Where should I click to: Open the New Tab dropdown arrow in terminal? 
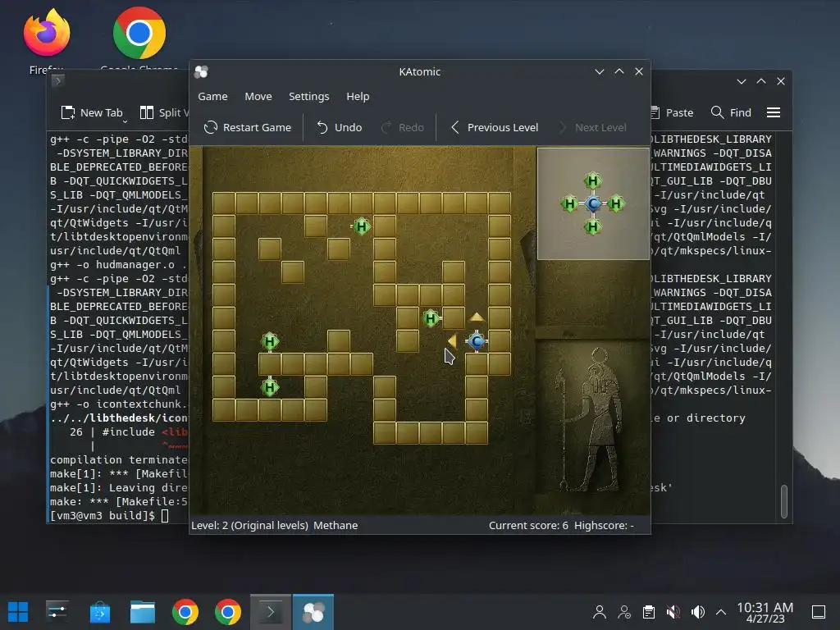[125, 122]
